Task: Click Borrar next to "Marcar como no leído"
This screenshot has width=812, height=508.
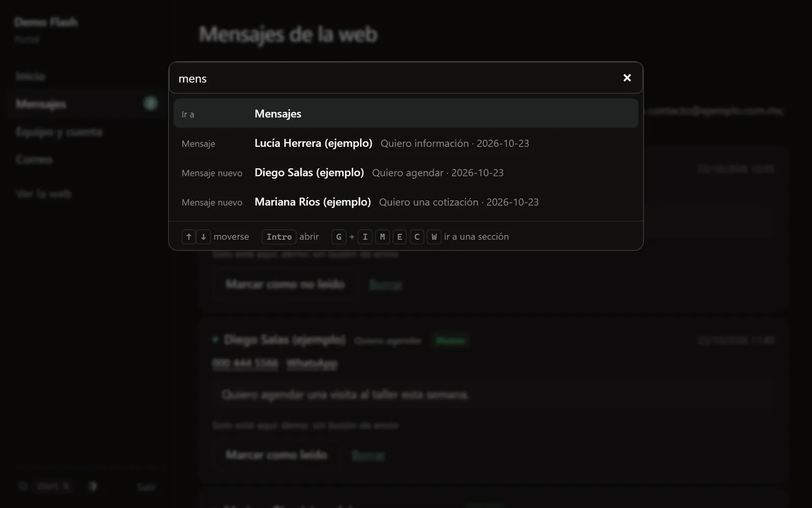Action: pos(386,284)
